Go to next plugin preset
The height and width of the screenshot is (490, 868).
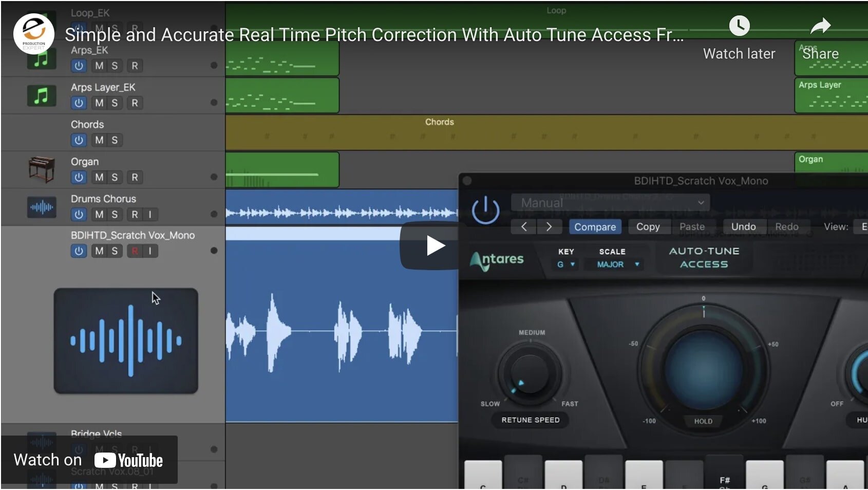pos(549,227)
